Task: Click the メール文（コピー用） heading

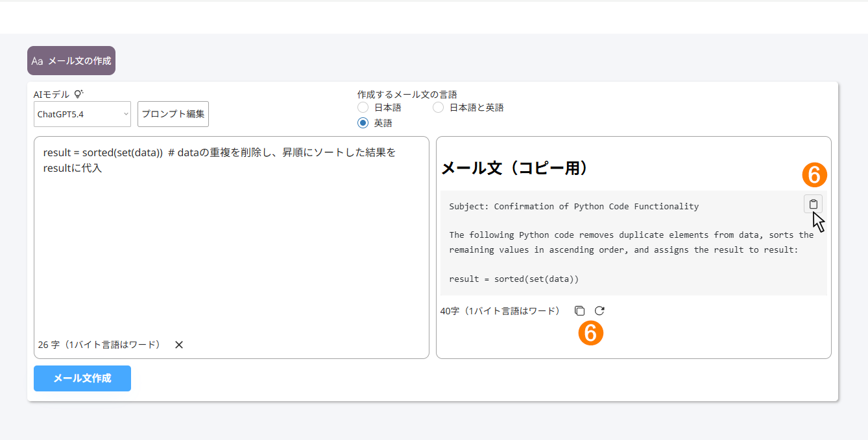Action: click(515, 168)
